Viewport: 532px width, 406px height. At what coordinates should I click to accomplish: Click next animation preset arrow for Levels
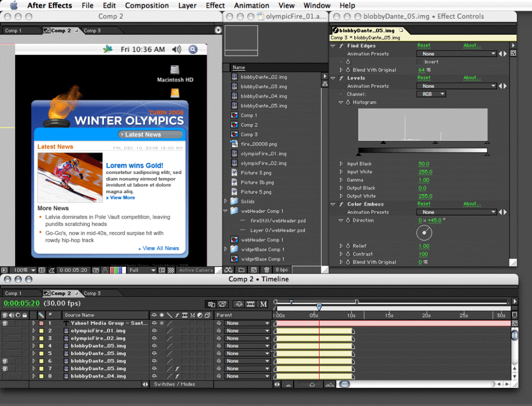[505, 86]
